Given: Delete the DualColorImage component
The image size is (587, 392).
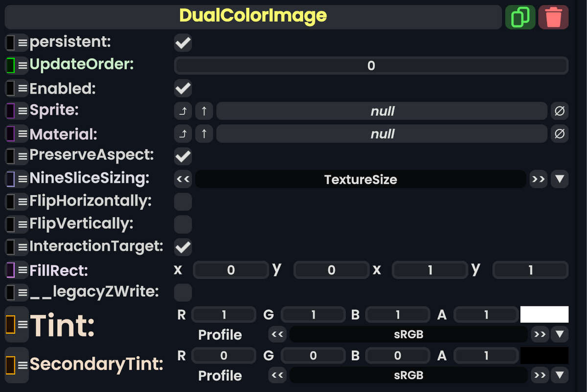Looking at the screenshot, I should [553, 17].
